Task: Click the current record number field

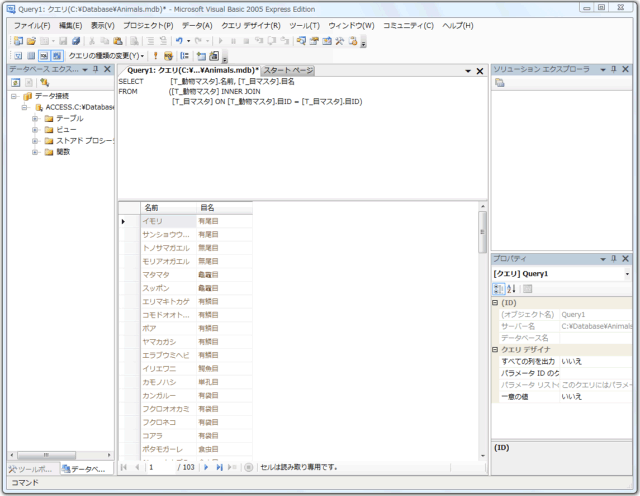Action: pos(161,467)
